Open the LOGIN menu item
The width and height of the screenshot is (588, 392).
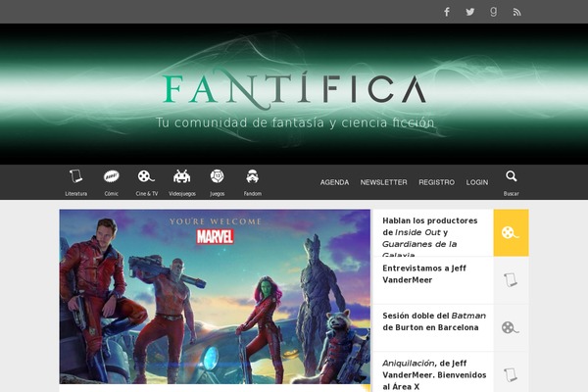tap(477, 182)
